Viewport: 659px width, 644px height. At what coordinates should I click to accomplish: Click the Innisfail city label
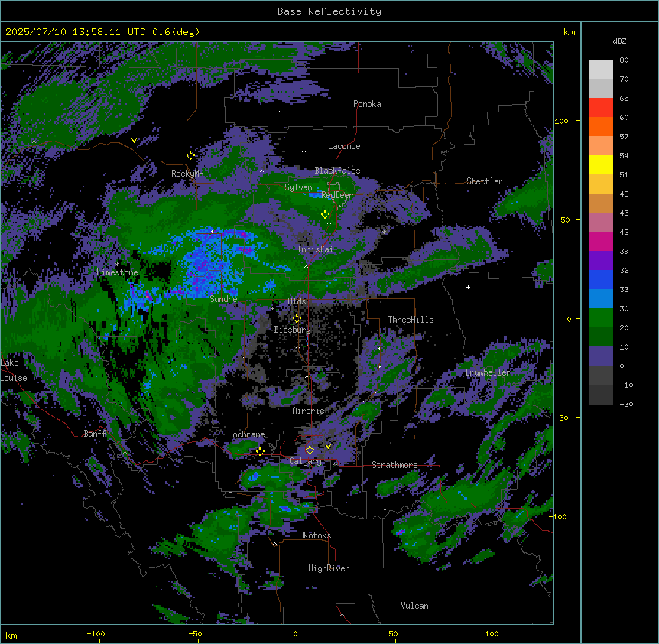(317, 249)
